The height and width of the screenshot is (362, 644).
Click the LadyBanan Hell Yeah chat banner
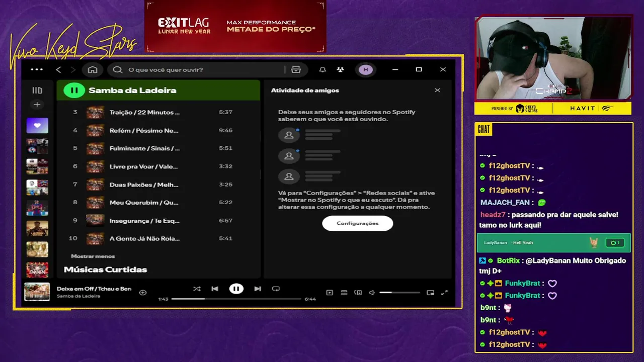[553, 243]
